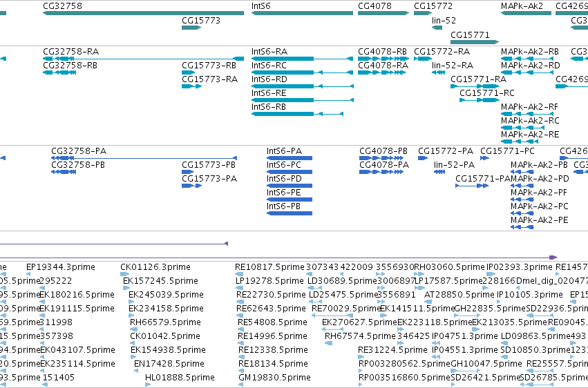Screen dimensions: 588x388
Task: Click the IntS6-RA transcript label
Action: click(269, 52)
